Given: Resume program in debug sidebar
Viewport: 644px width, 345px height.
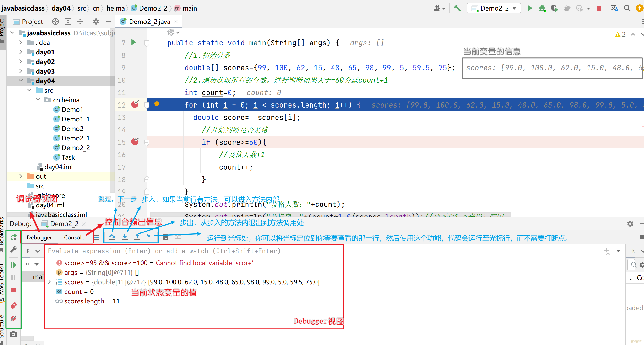Looking at the screenshot, I should click(x=13, y=265).
